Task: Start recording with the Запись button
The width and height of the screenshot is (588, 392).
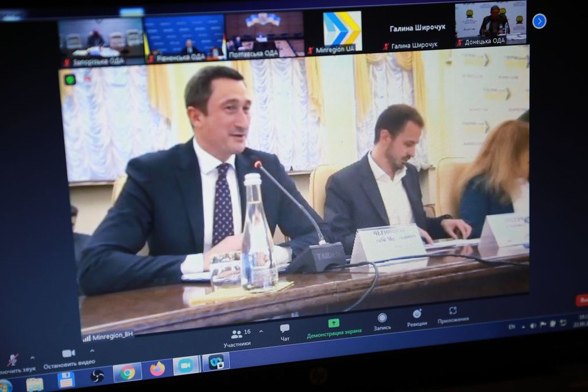Action: pos(382,322)
